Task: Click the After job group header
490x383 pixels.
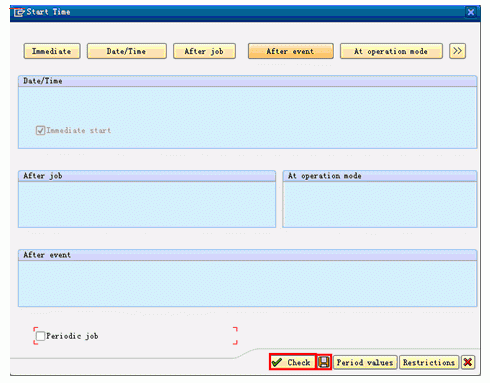Action: click(x=147, y=176)
